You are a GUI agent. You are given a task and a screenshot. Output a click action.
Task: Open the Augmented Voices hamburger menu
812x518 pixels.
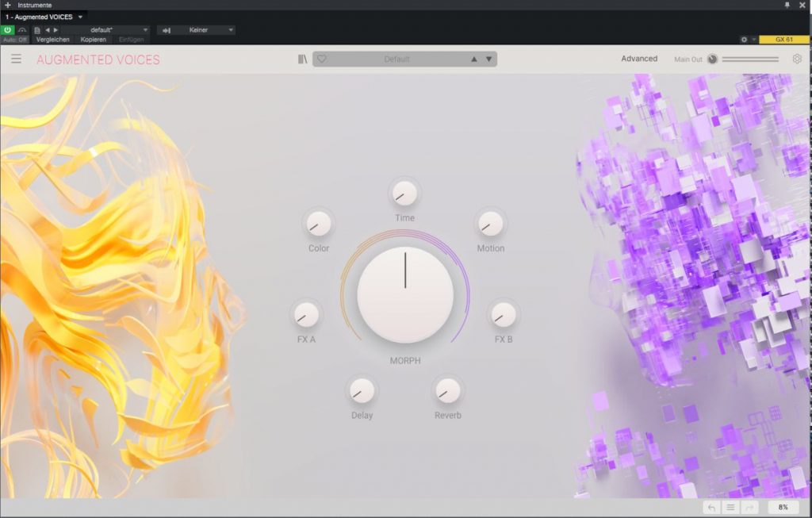16,59
